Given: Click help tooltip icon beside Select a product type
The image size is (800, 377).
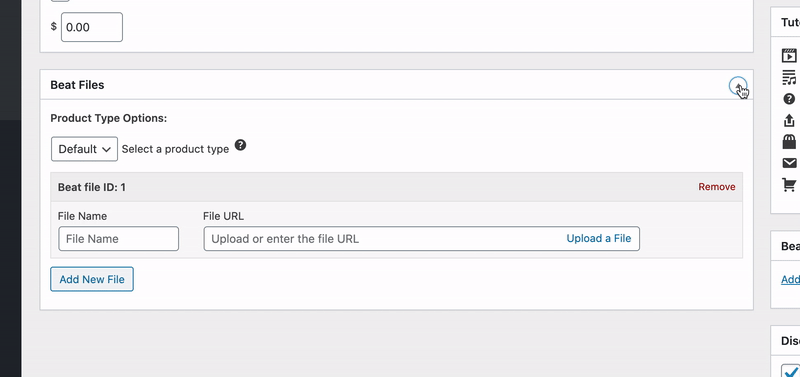Looking at the screenshot, I should pyautogui.click(x=240, y=145).
